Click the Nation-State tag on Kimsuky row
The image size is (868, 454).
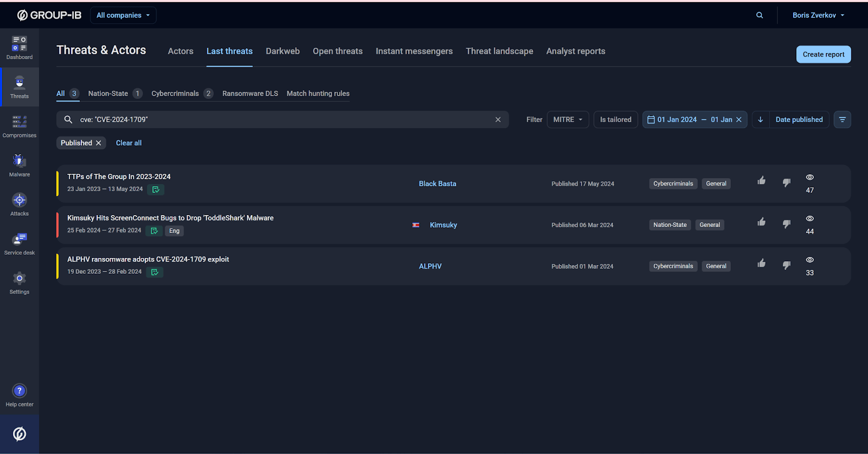(670, 225)
